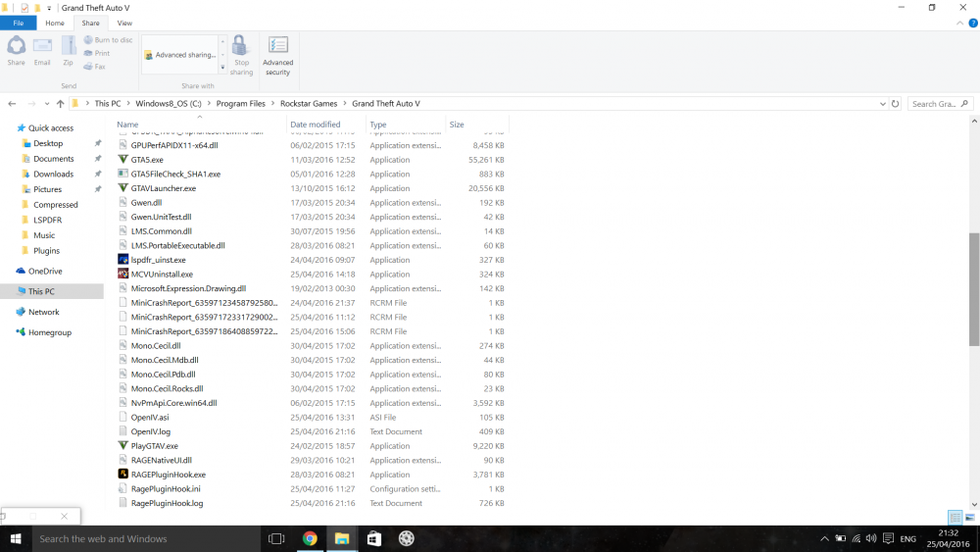Switch to the Share ribbon tab
This screenshot has width=980, height=552.
(x=90, y=24)
